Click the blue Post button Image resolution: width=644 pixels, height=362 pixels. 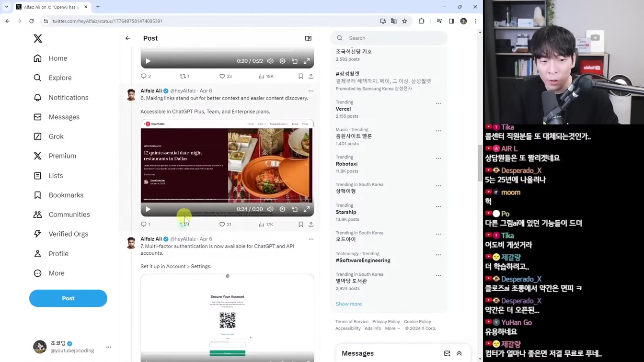click(x=68, y=298)
